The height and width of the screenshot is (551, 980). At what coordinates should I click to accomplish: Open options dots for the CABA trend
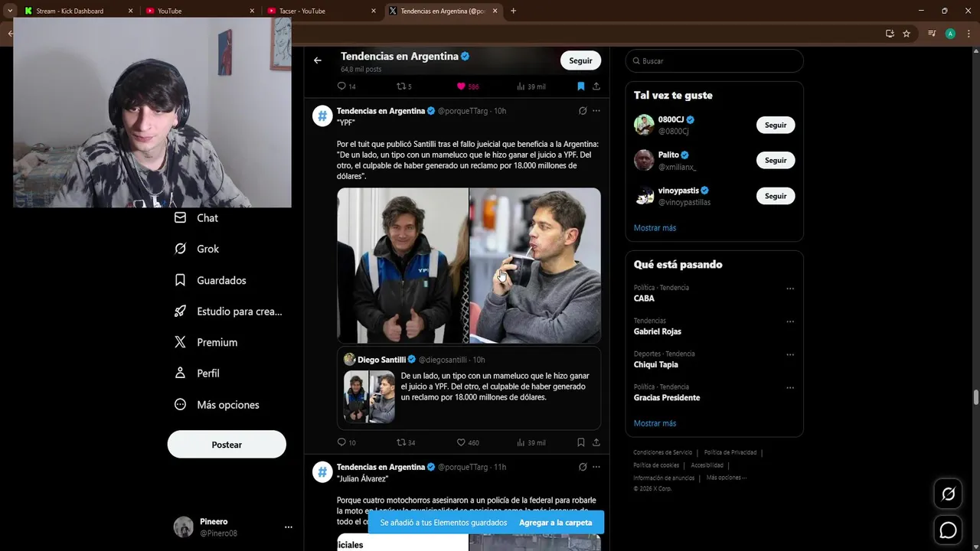[790, 289]
